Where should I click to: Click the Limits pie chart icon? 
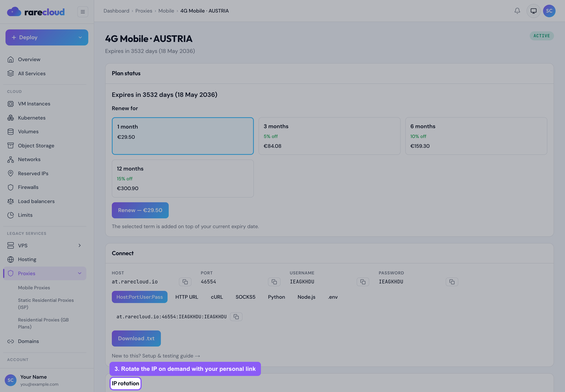(x=11, y=215)
